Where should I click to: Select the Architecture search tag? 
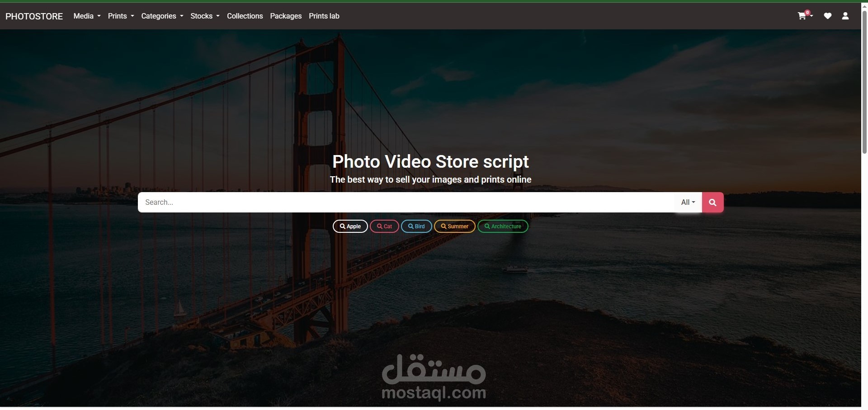503,226
